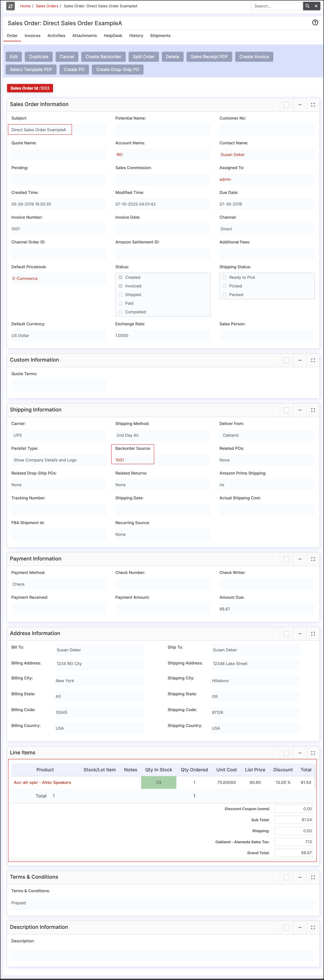Open Acc-alt-spkr Altec Speakers product link
Screen dimensions: 324x980
42,783
